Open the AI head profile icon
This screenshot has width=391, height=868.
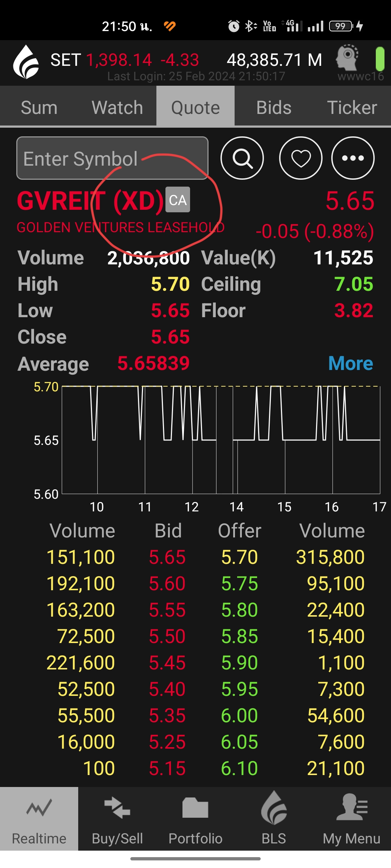click(347, 58)
